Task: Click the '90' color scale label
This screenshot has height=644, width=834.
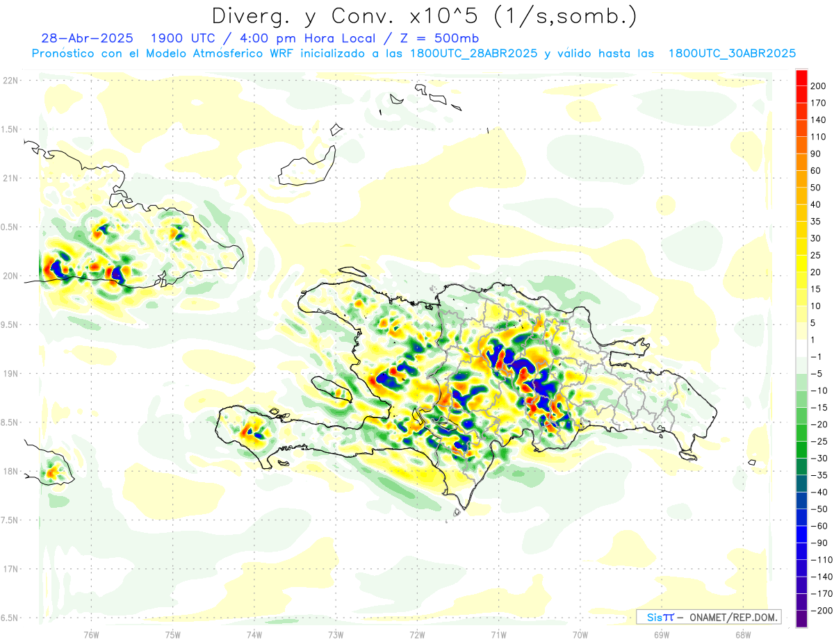Action: [x=816, y=154]
